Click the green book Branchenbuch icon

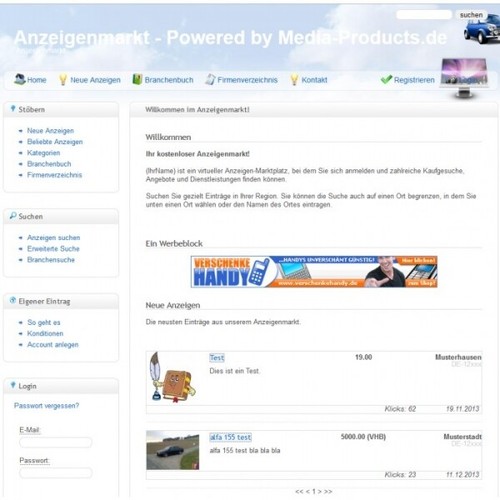pyautogui.click(x=137, y=79)
